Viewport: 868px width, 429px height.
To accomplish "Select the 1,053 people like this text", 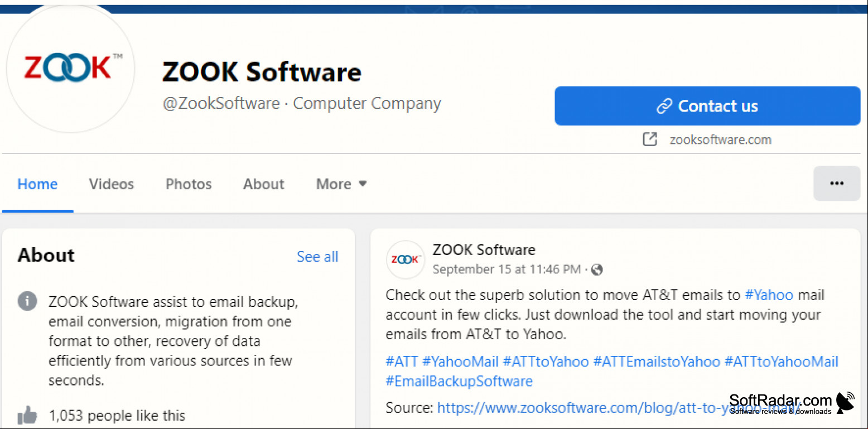I will [117, 416].
